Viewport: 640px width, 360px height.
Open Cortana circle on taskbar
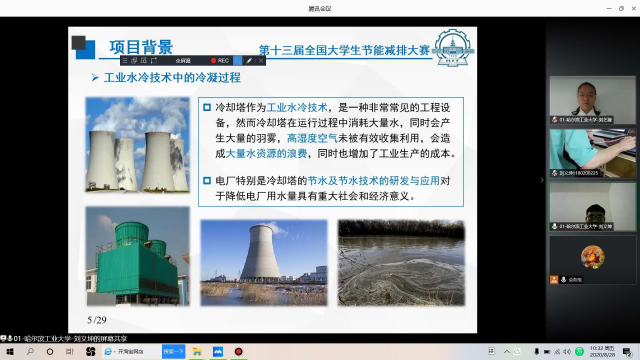coord(50,351)
